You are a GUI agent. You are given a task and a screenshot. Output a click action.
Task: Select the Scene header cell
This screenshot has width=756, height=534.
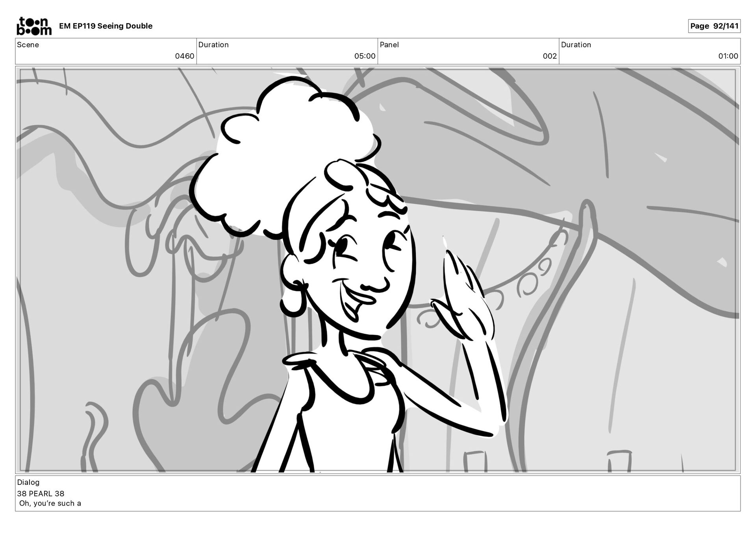28,45
